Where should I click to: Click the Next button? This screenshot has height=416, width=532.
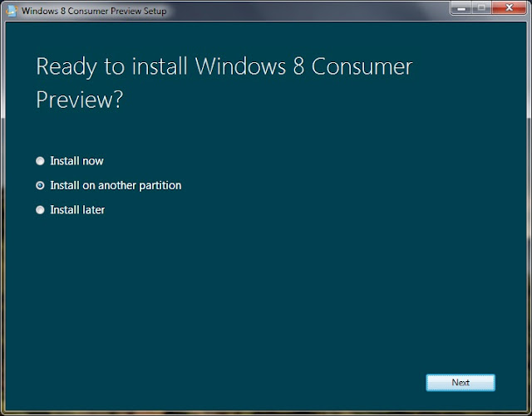pos(461,383)
